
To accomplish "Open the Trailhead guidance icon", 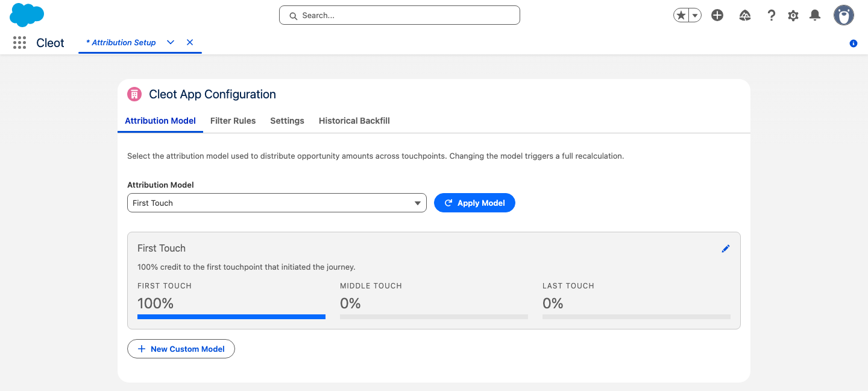I will [x=745, y=16].
